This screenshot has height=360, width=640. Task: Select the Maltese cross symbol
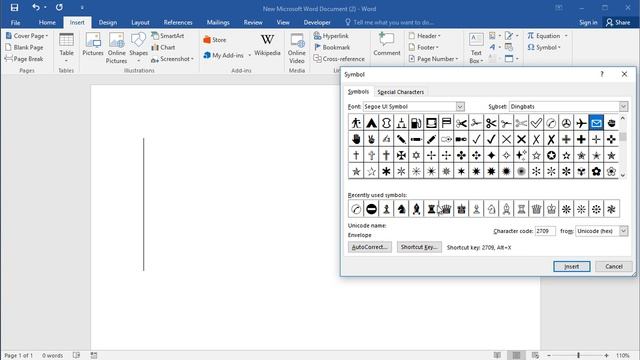point(401,155)
